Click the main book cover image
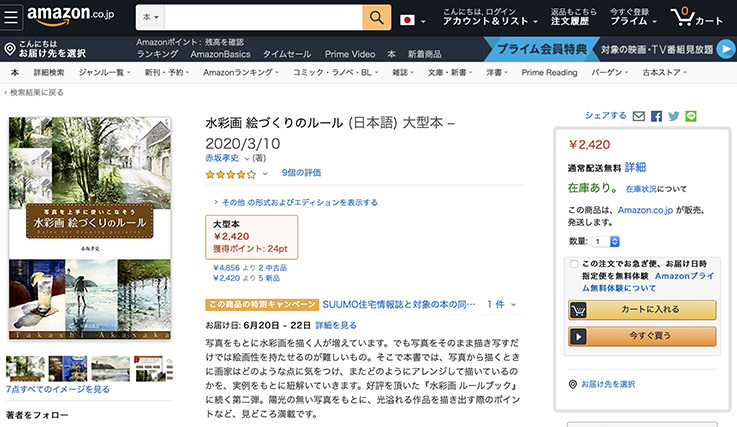737x427 pixels. 90,228
